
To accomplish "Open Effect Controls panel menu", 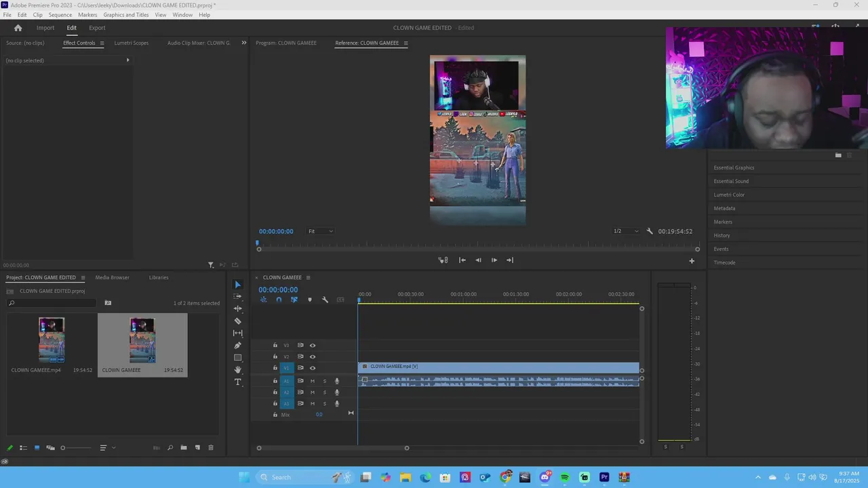I will (x=102, y=43).
